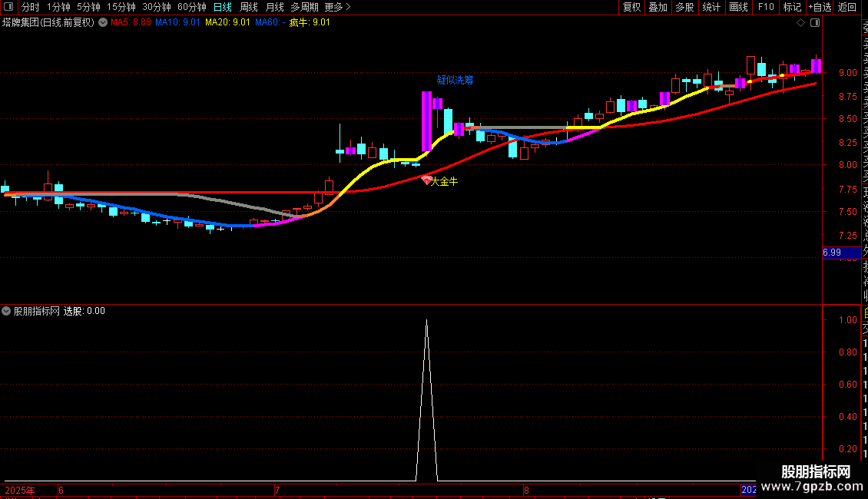The height and width of the screenshot is (499, 868).
Task: Select the 60分钟 period tab
Action: pyautogui.click(x=191, y=7)
